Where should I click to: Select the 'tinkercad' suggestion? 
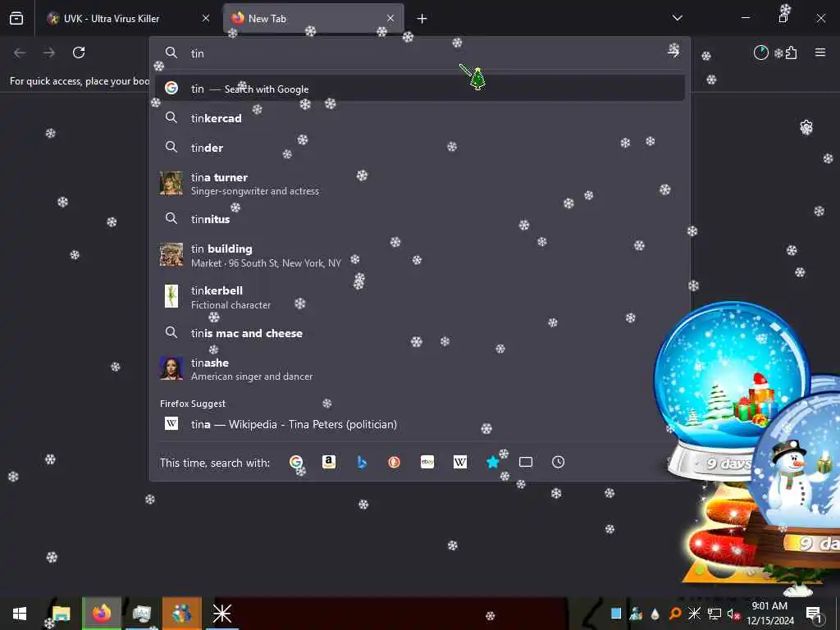(x=419, y=118)
